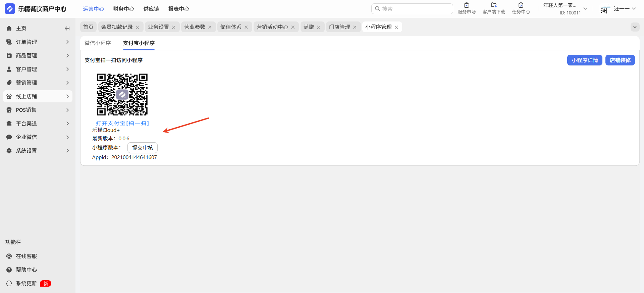
Task: Click the 系统设置 gear icon
Action: point(9,151)
